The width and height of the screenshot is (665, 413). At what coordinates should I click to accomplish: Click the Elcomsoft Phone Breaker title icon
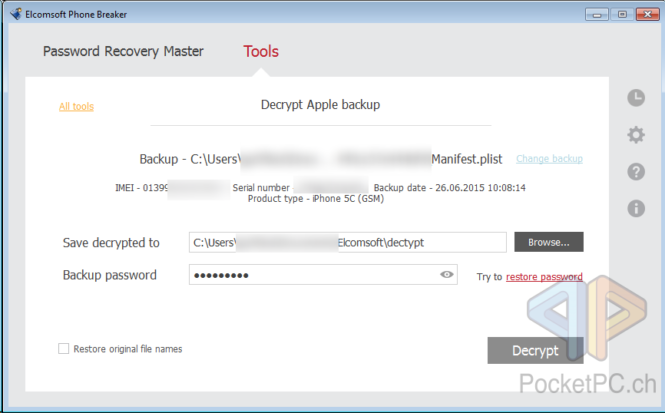pyautogui.click(x=16, y=14)
